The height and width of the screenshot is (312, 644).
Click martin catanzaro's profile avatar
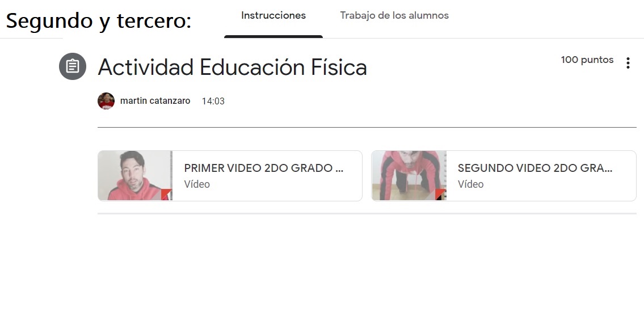[106, 101]
